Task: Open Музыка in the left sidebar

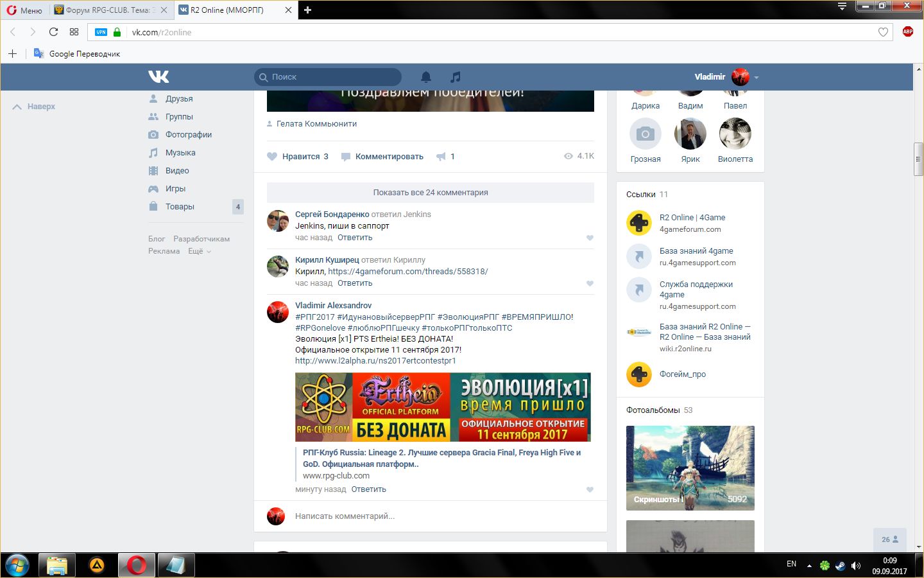Action: pos(180,153)
